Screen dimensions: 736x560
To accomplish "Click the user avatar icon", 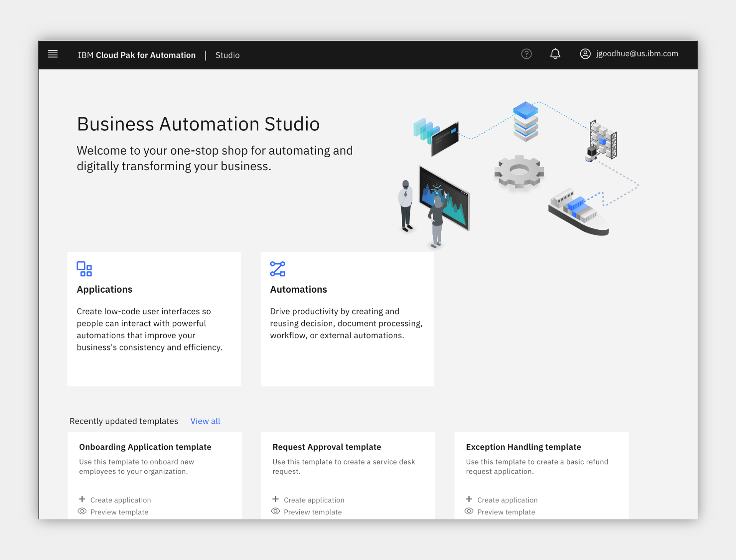I will pos(585,54).
